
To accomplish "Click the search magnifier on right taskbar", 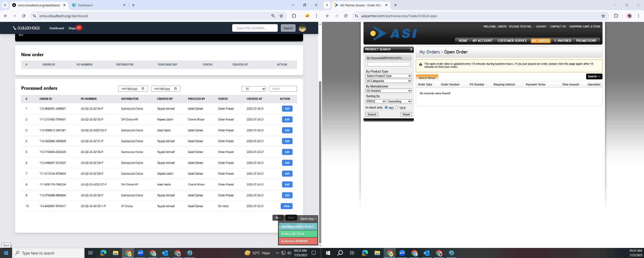I will 340,253.
